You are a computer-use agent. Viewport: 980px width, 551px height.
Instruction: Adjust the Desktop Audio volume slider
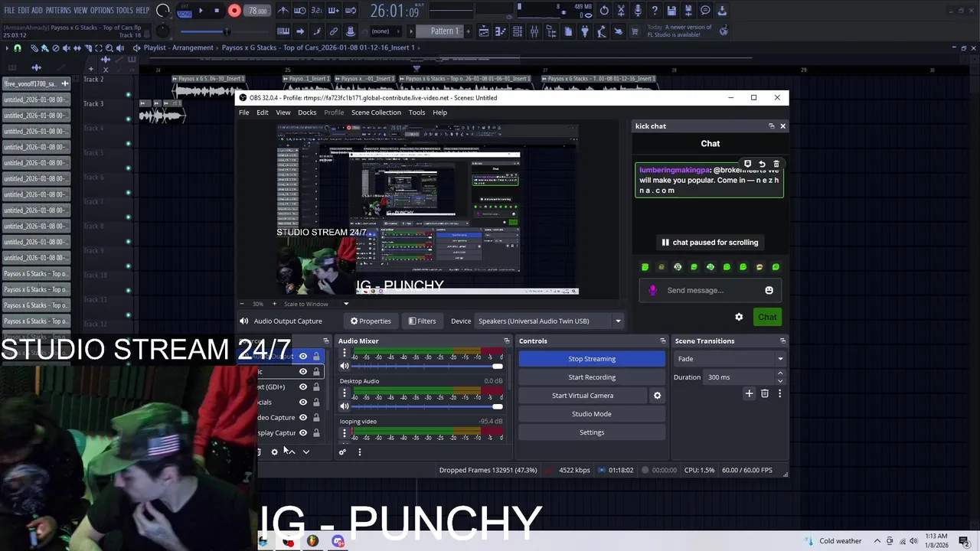(427, 406)
